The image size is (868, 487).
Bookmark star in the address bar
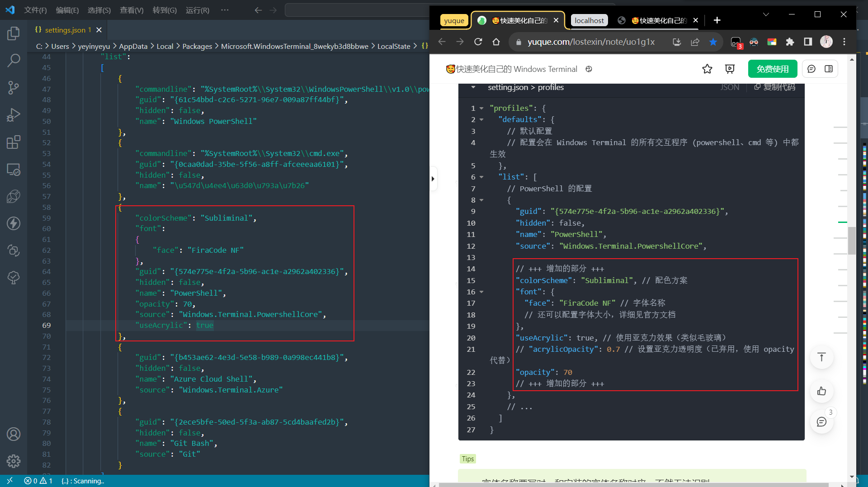713,42
